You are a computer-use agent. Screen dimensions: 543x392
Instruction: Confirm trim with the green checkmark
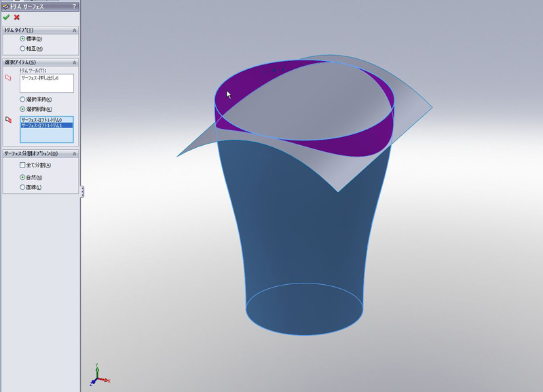click(x=6, y=17)
